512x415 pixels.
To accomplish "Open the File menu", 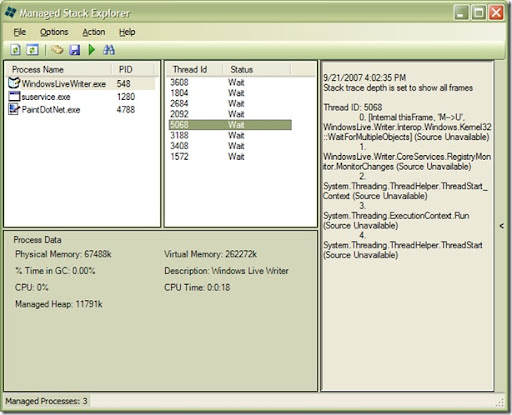I will click(x=20, y=32).
